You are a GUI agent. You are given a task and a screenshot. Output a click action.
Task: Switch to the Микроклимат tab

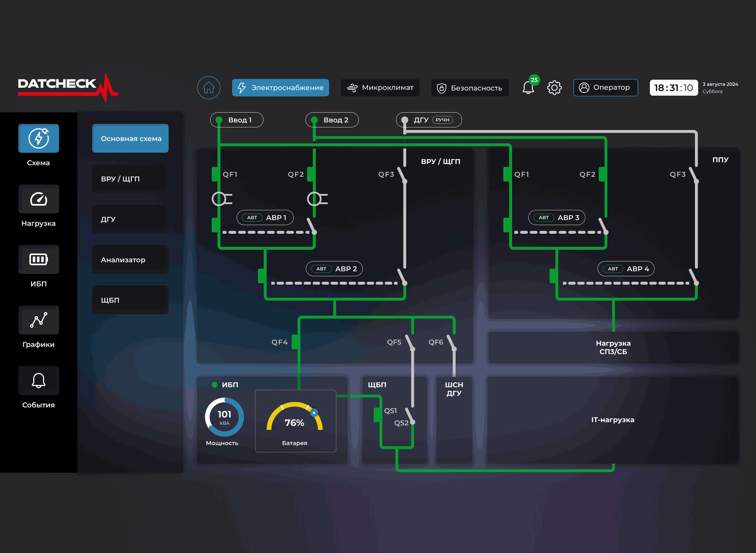(380, 88)
